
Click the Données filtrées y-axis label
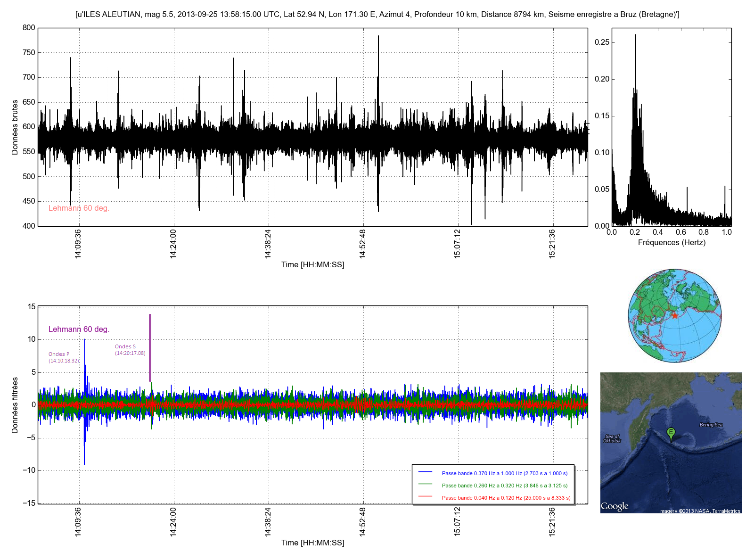pyautogui.click(x=15, y=405)
